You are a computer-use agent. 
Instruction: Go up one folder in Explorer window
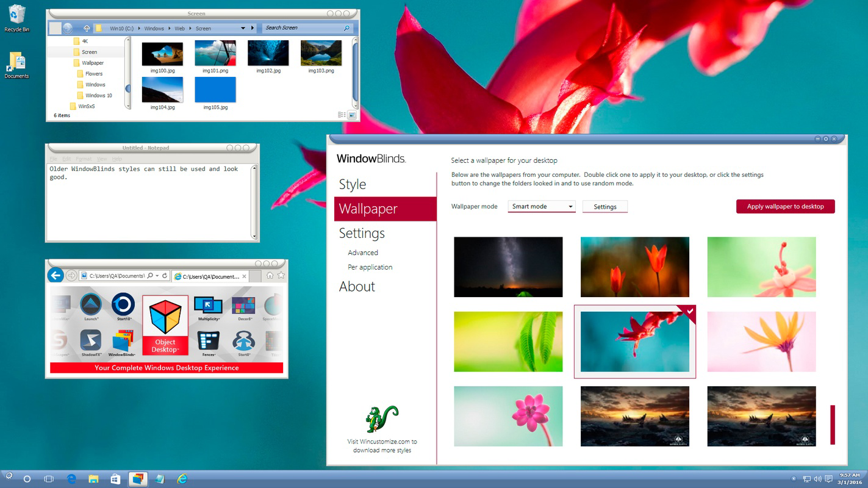(87, 28)
